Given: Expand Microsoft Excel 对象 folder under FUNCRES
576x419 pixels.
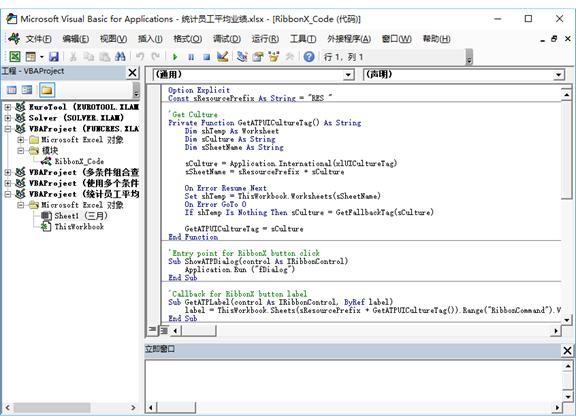Looking at the screenshot, I should click(21, 140).
